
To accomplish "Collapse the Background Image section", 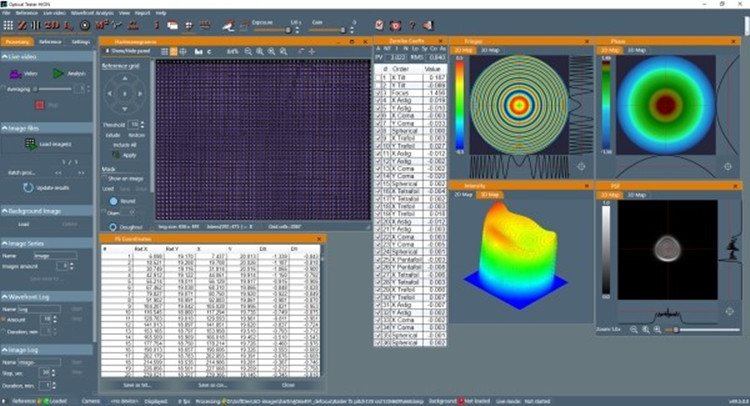I will 4,211.
